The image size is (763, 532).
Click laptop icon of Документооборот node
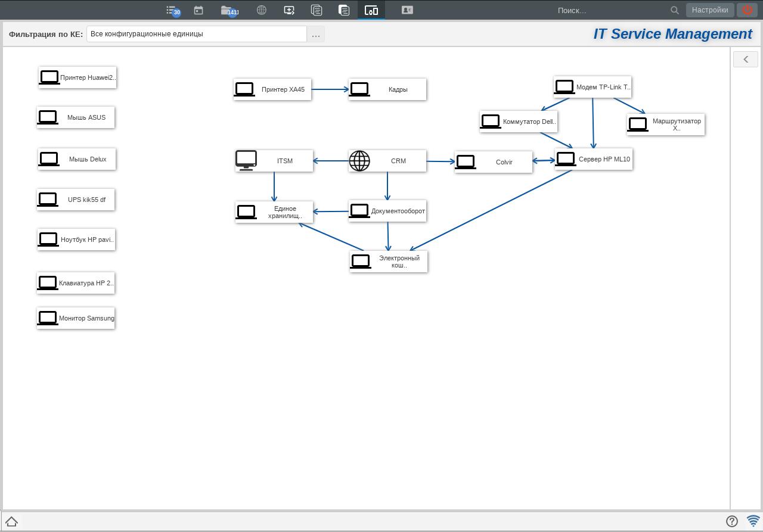359,211
